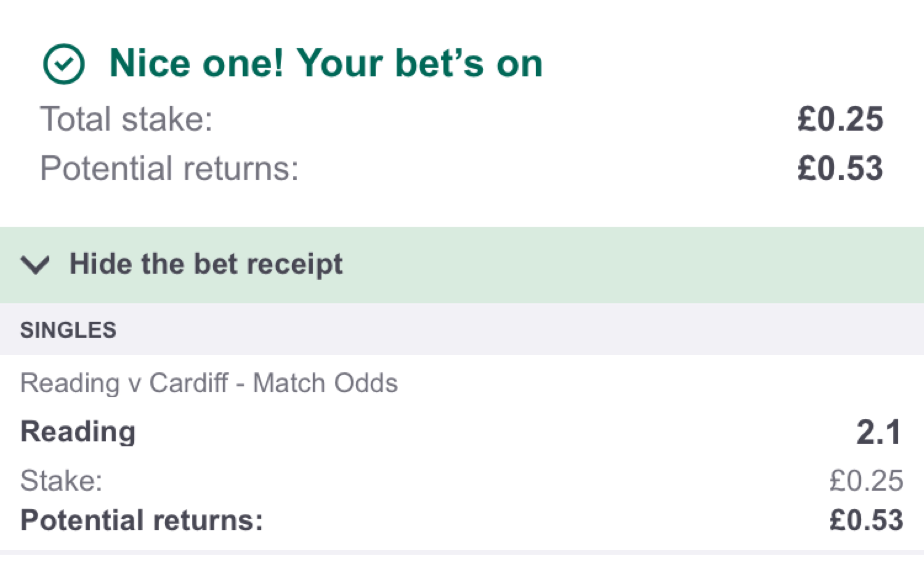Image resolution: width=924 pixels, height=566 pixels.
Task: Click bold £0.53 returns in receipt
Action: click(x=866, y=521)
